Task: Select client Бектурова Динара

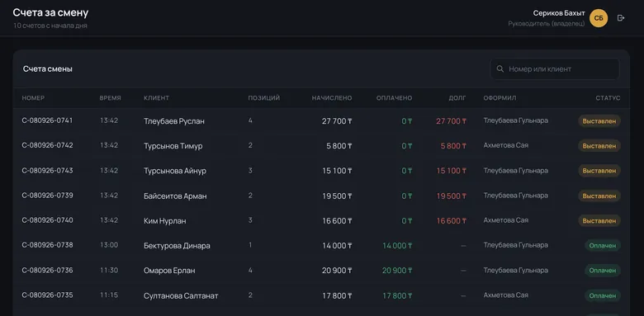Action: 177,246
